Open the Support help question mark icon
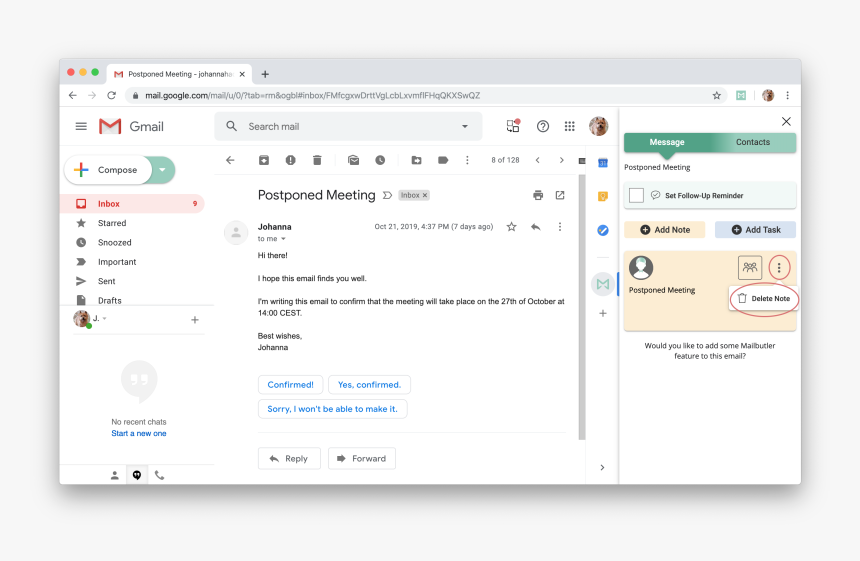Viewport: 860px width, 561px height. tap(543, 126)
